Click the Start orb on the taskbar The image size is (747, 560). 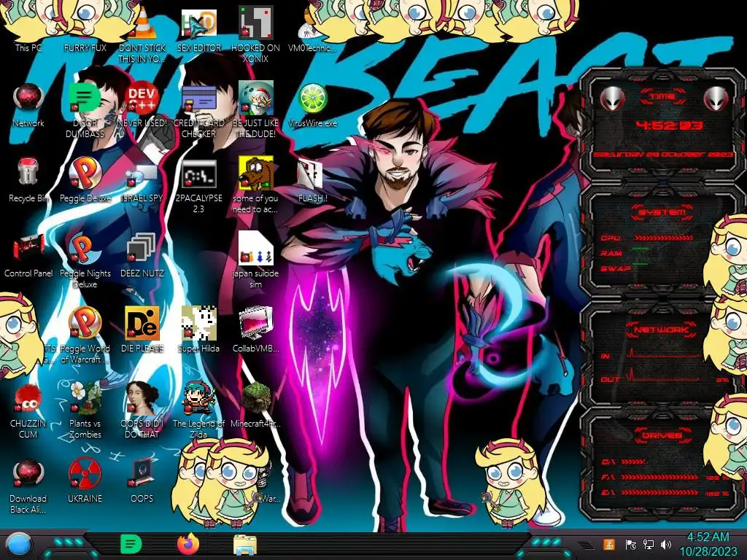(19, 544)
